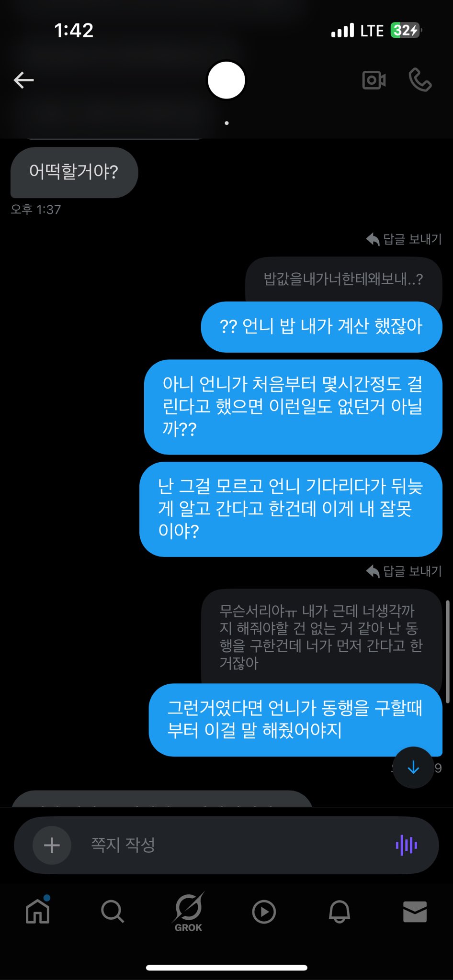The image size is (453, 980).
Task: Jump to latest message with down arrow
Action: coord(413,768)
